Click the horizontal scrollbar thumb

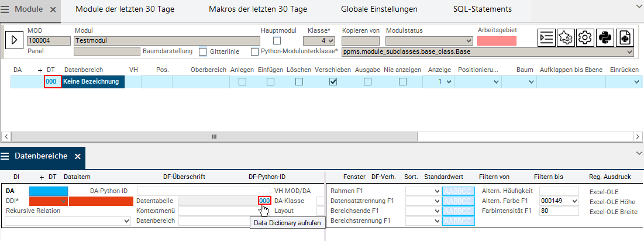213,136
